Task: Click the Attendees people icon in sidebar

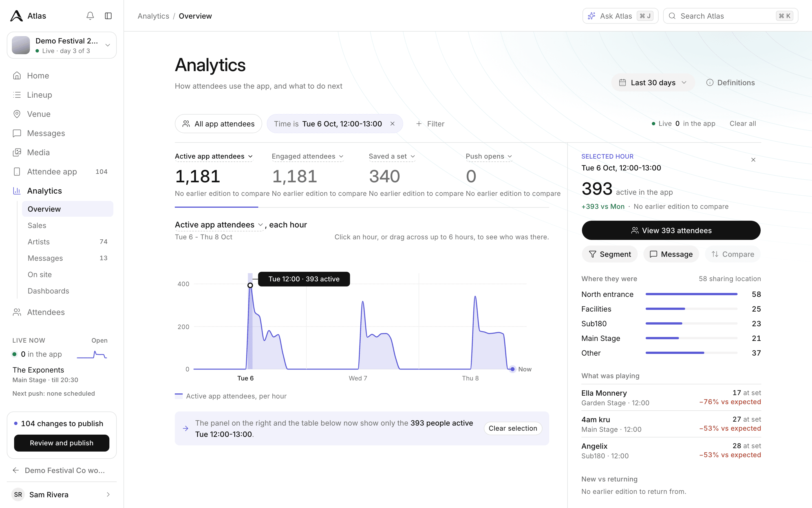Action: (17, 312)
